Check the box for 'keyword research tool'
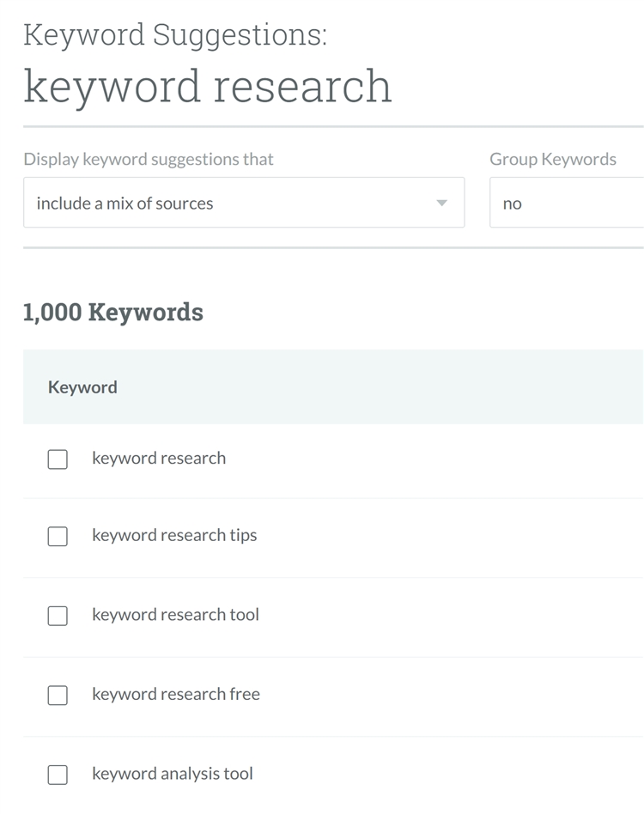 pos(58,616)
